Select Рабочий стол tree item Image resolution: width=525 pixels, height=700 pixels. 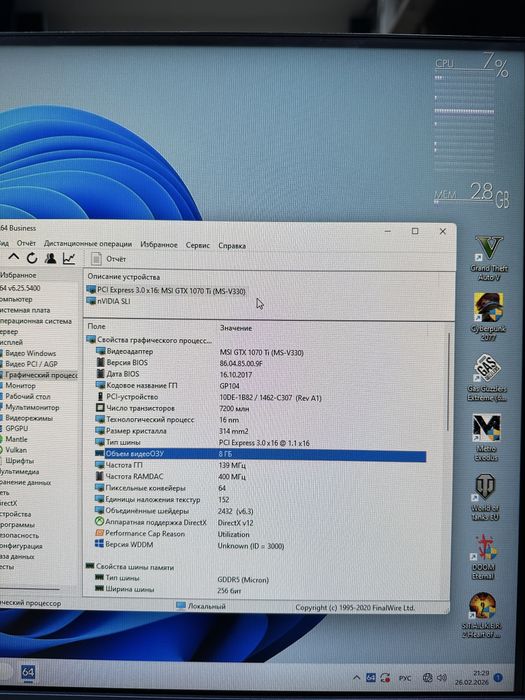click(x=25, y=396)
